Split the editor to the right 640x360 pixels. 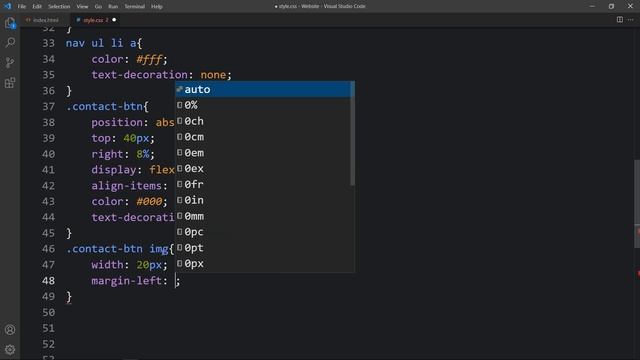(x=620, y=20)
